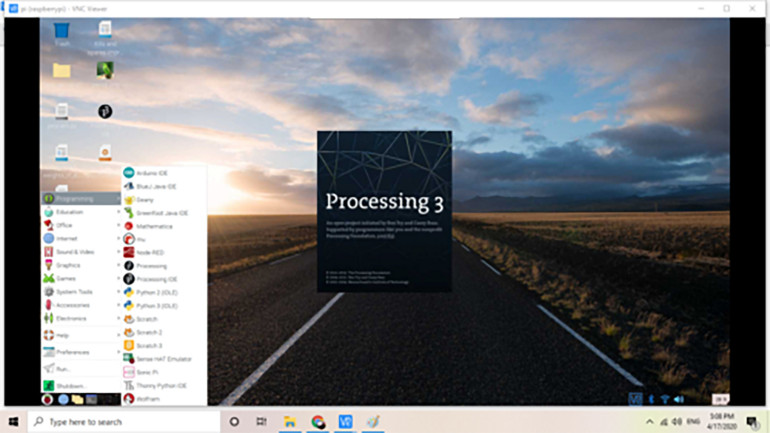Open Cortana circle on Windows taskbar
Image resolution: width=770 pixels, height=433 pixels.
tap(234, 421)
